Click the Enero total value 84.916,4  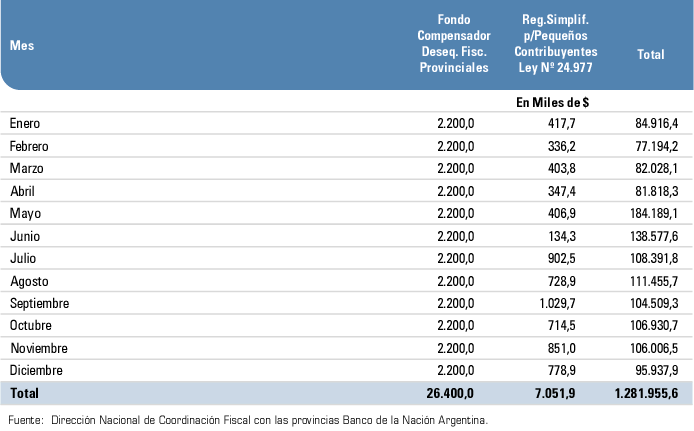tap(657, 123)
